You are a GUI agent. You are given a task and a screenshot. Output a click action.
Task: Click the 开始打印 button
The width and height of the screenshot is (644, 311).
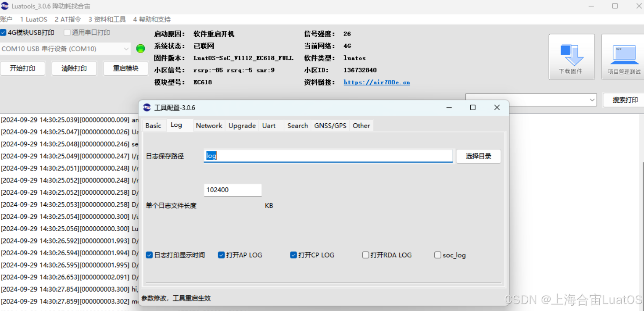pos(23,68)
